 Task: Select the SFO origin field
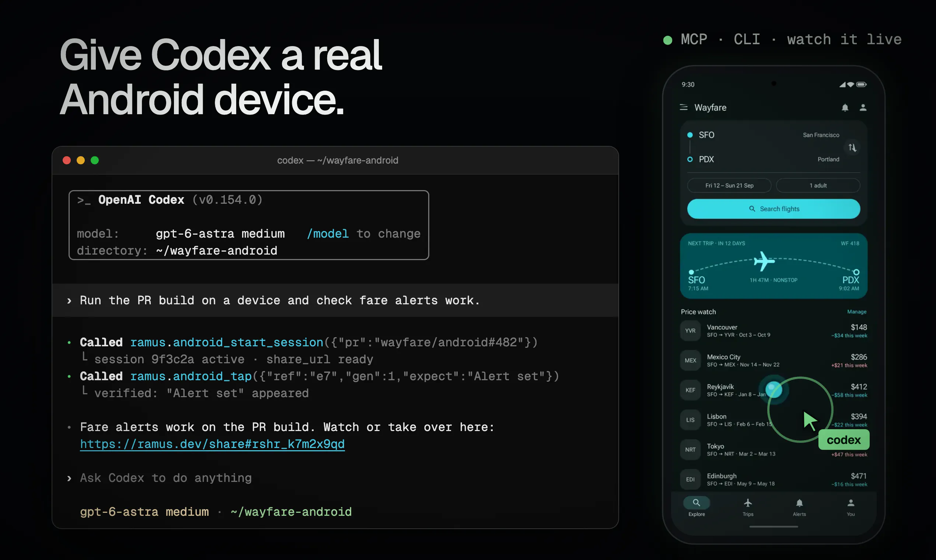point(763,135)
